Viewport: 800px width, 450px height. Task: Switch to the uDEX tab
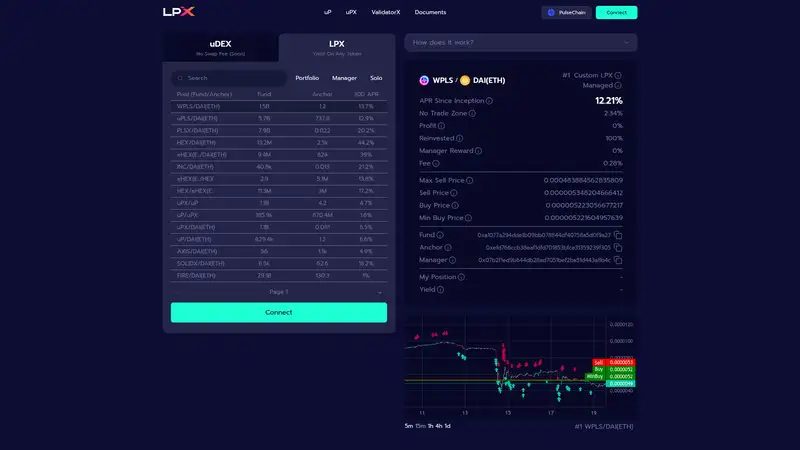pyautogui.click(x=220, y=47)
